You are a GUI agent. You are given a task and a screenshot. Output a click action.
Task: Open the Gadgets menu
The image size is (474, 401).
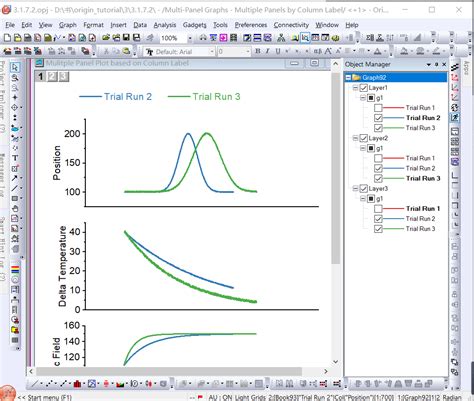[x=195, y=25]
